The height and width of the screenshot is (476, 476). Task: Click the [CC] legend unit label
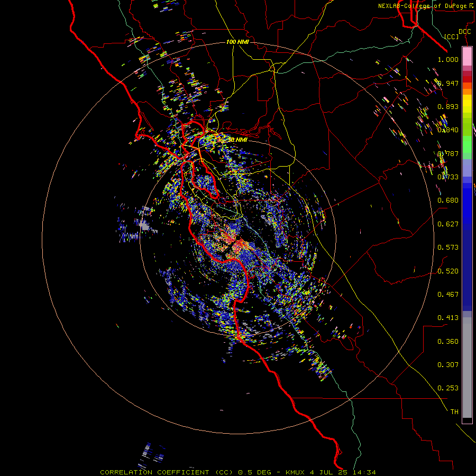click(451, 36)
